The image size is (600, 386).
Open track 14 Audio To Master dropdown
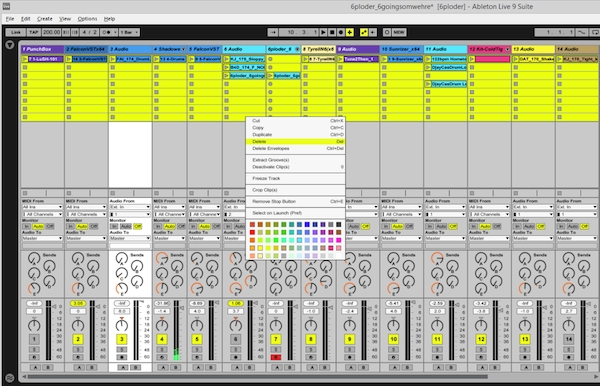(577, 238)
